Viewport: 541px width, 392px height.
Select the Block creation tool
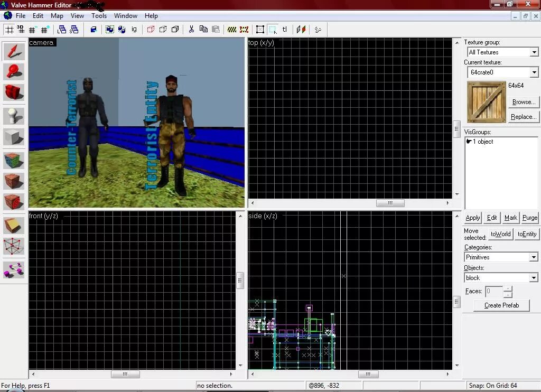[x=14, y=137]
